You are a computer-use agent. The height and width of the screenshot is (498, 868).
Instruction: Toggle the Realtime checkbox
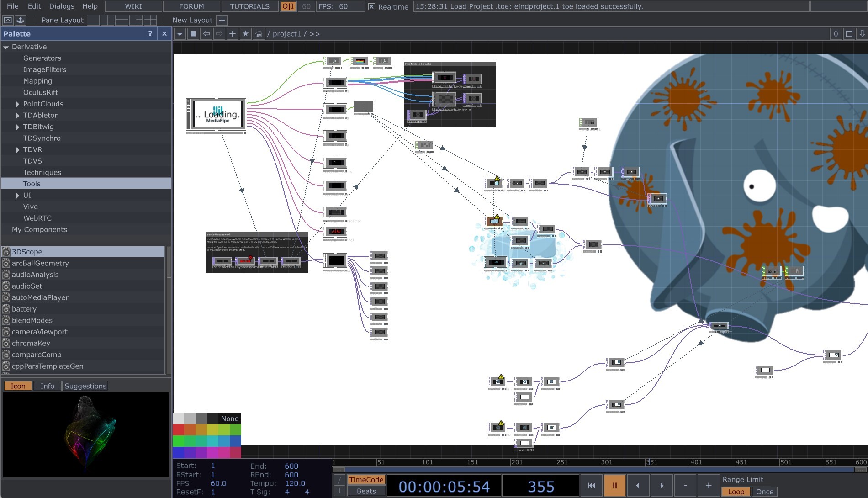tap(372, 6)
